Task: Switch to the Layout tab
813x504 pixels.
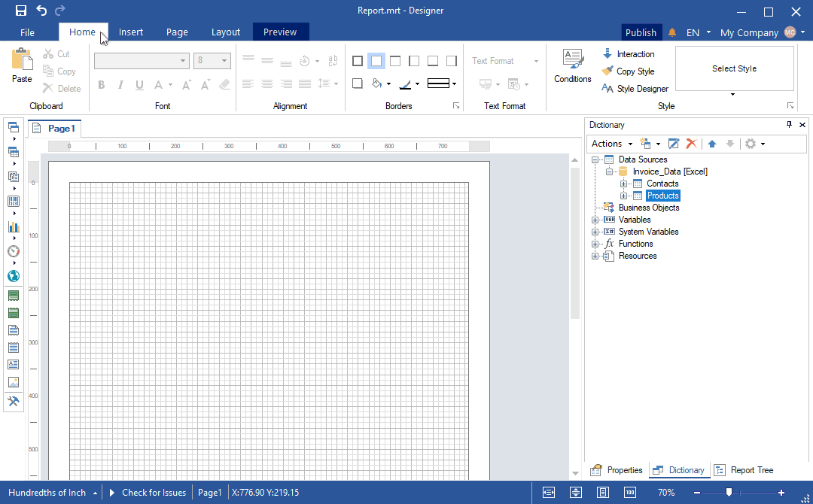Action: pos(226,32)
